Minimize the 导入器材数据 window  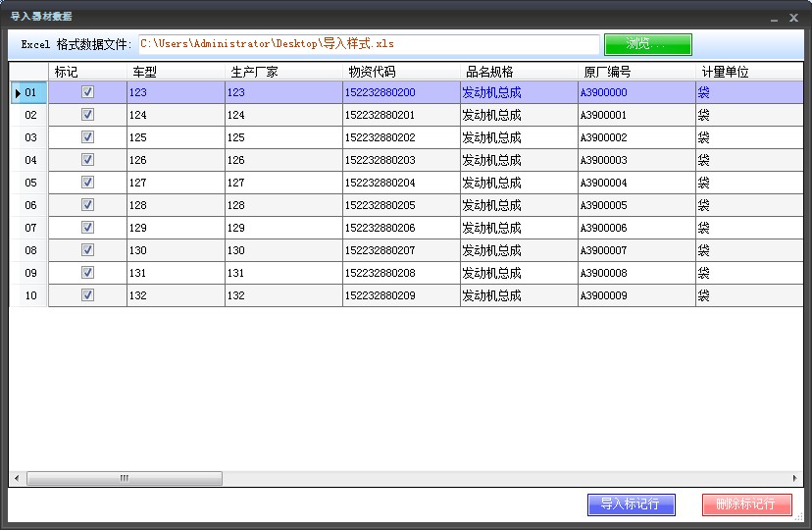774,18
